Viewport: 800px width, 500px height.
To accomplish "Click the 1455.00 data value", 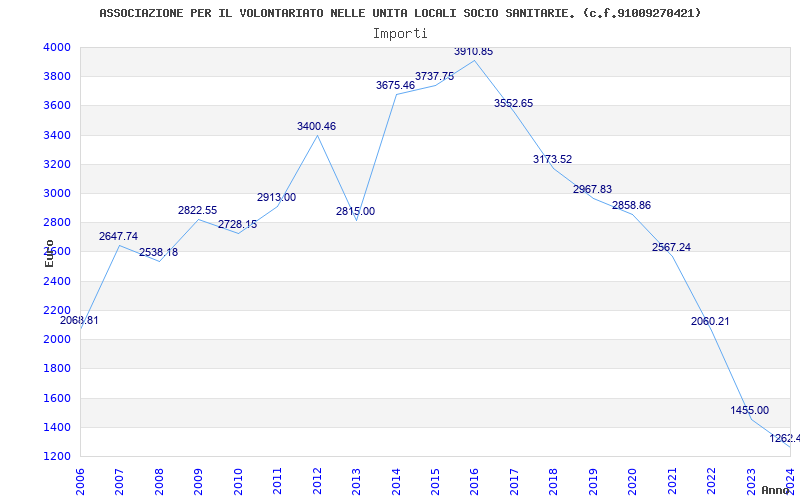I will pos(749,410).
